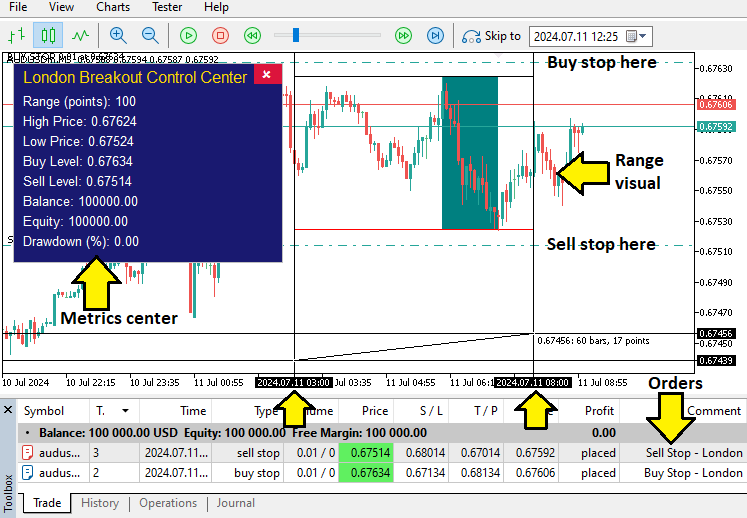The image size is (747, 518).
Task: Click the sell stop stop-loss value 0.68014
Action: 425,453
